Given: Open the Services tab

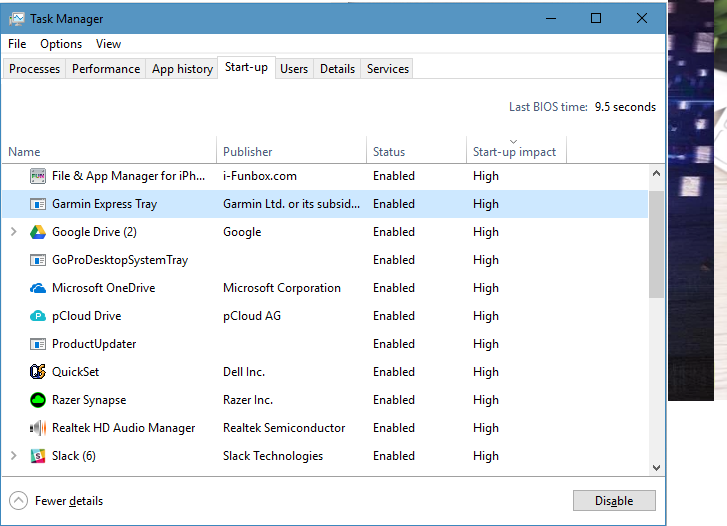Looking at the screenshot, I should 388,69.
